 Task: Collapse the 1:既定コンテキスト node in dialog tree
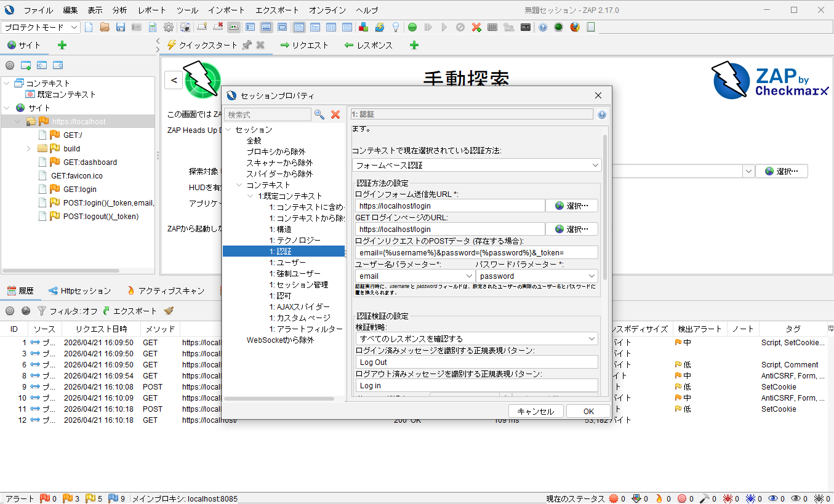point(251,196)
